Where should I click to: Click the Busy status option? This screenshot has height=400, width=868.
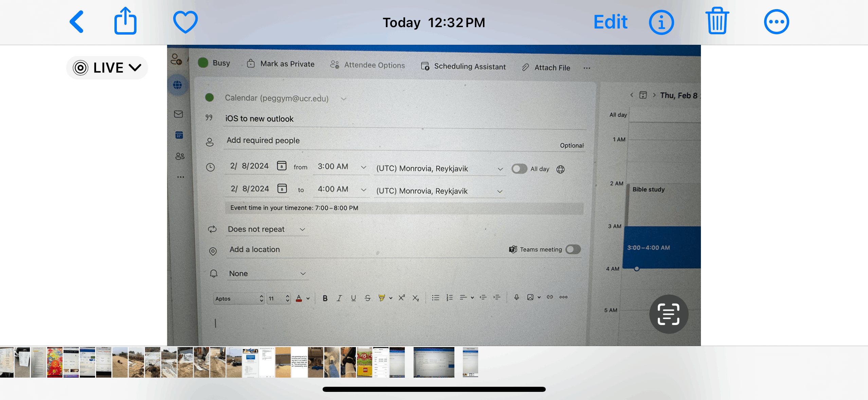(x=214, y=63)
